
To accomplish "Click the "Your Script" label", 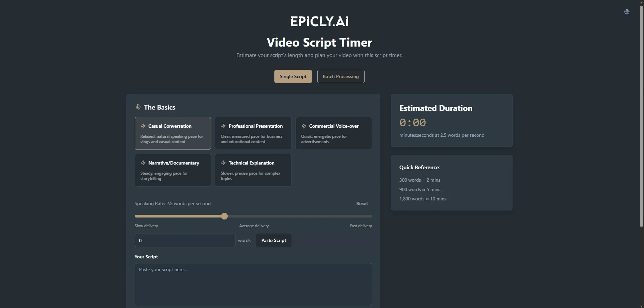I will click(x=146, y=257).
